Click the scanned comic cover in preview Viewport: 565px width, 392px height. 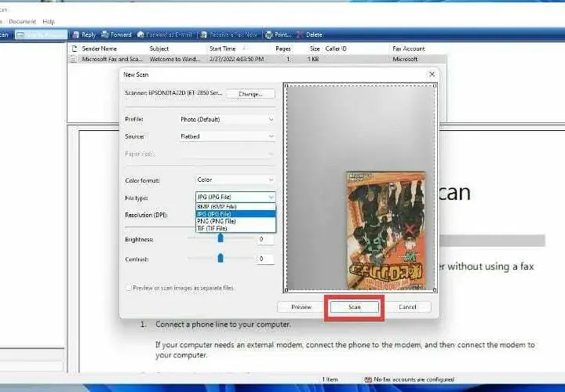click(x=386, y=230)
